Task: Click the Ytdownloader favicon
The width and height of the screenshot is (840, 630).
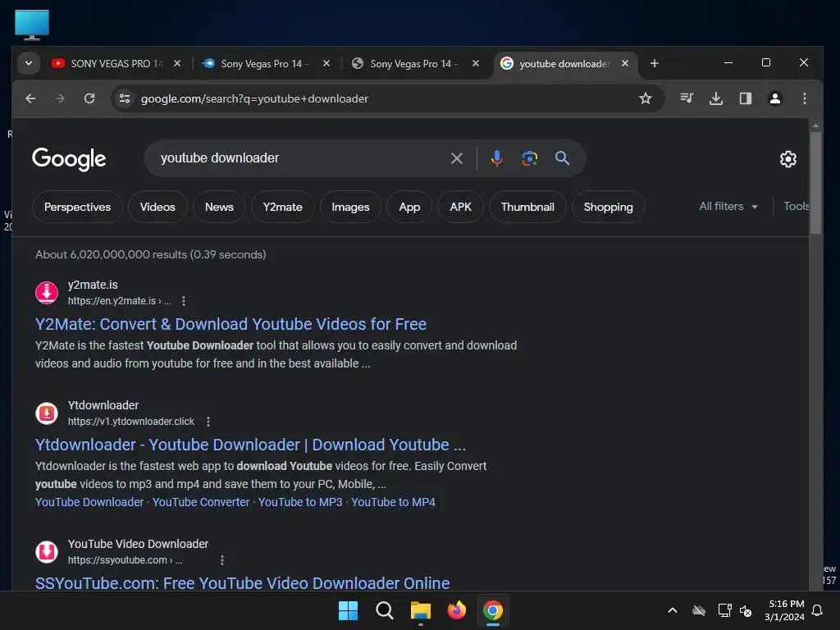Action: coord(47,413)
